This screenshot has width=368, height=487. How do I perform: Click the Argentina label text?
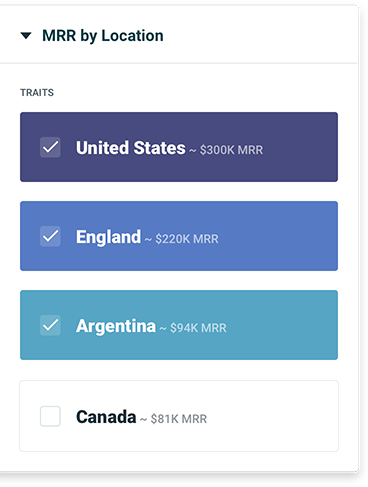(116, 326)
